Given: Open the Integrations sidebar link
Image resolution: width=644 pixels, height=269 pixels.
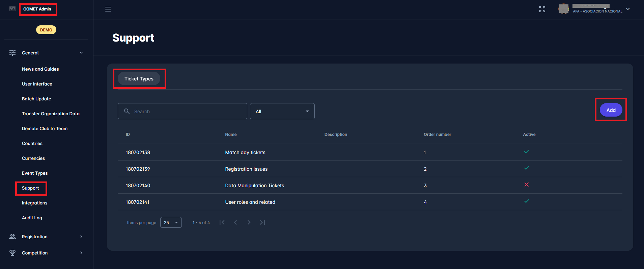Looking at the screenshot, I should pos(34,203).
